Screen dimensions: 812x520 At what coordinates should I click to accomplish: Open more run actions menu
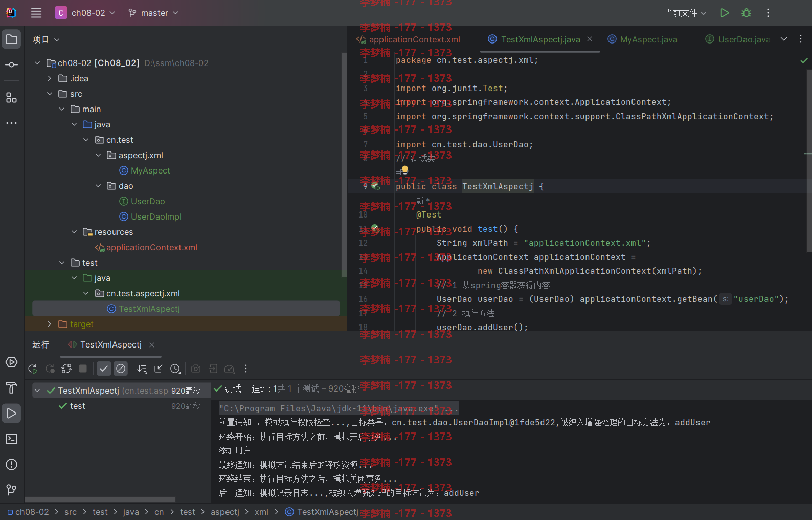768,13
